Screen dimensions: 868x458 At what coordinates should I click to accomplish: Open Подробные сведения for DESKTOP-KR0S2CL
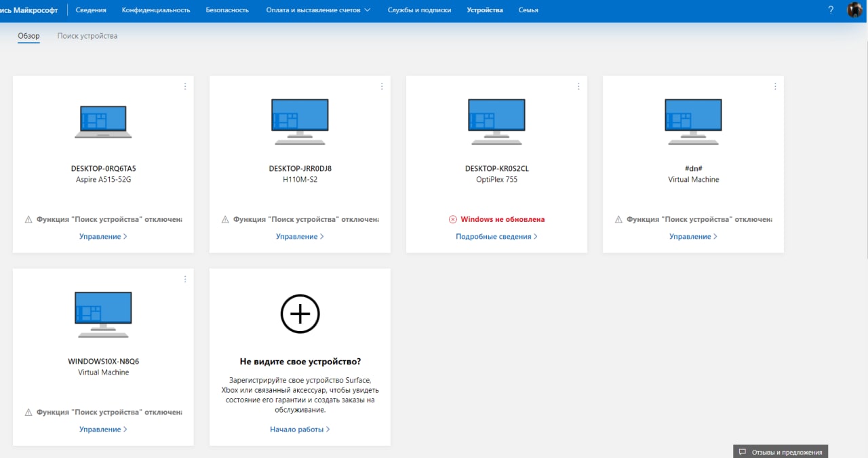click(x=496, y=236)
